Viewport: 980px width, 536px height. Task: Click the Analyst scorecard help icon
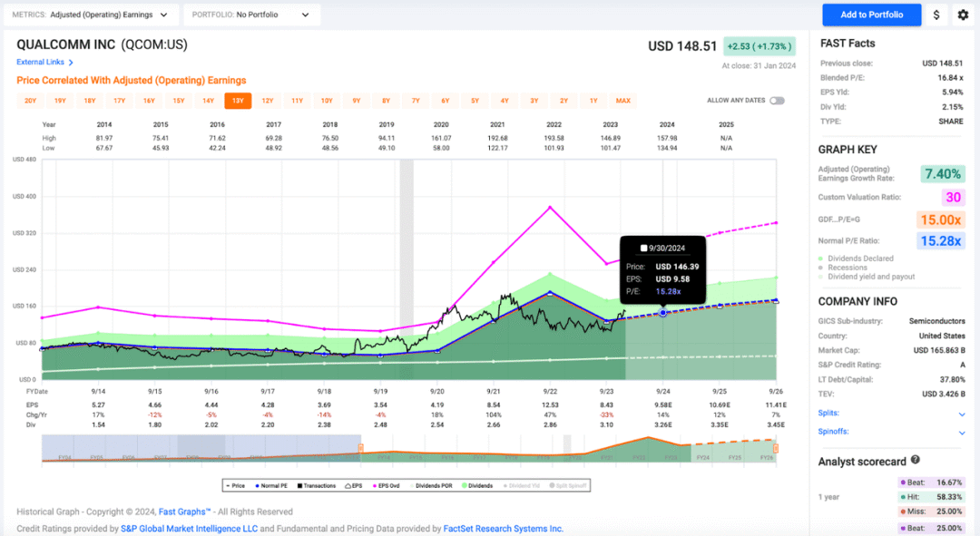click(x=916, y=461)
